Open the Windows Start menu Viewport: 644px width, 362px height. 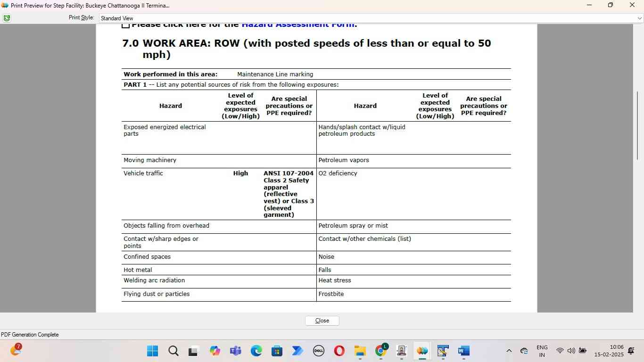coord(152,351)
